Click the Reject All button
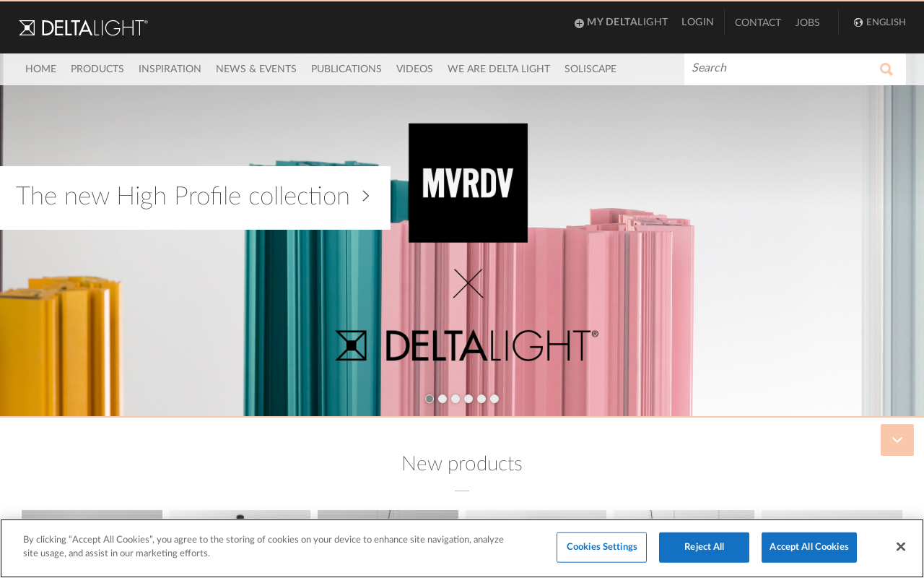Viewport: 924px width, 578px height. pos(704,547)
